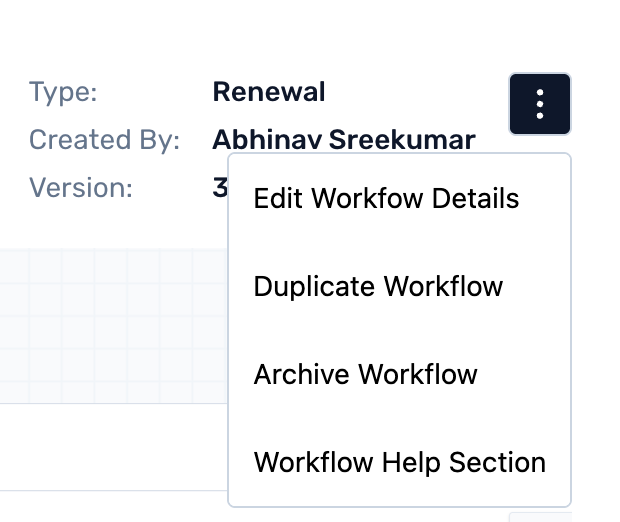The width and height of the screenshot is (620, 522).
Task: Click the three-dot kebab menu button
Action: pyautogui.click(x=540, y=104)
